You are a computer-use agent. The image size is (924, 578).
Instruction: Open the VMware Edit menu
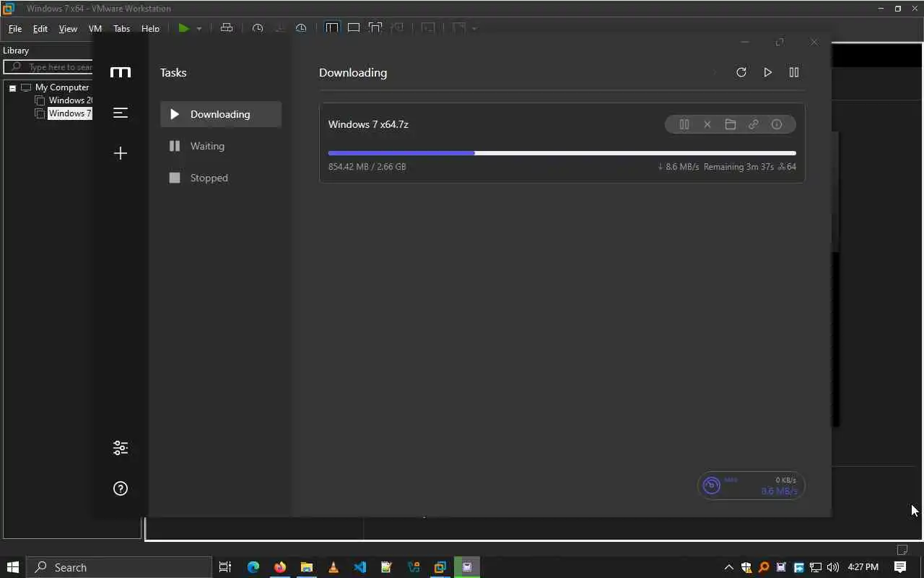tap(40, 29)
